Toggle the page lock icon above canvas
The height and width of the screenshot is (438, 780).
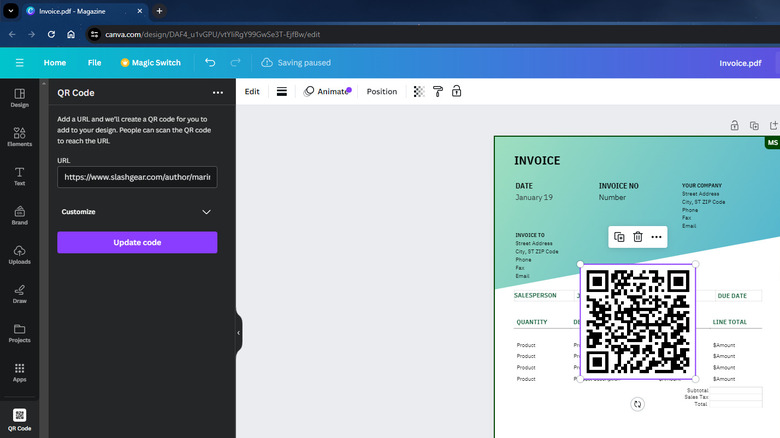tap(734, 126)
